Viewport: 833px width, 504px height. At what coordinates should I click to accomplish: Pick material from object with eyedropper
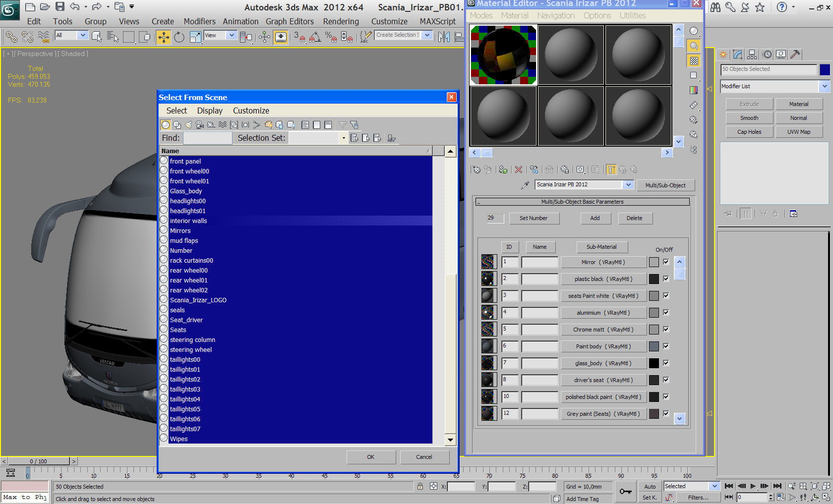[525, 185]
